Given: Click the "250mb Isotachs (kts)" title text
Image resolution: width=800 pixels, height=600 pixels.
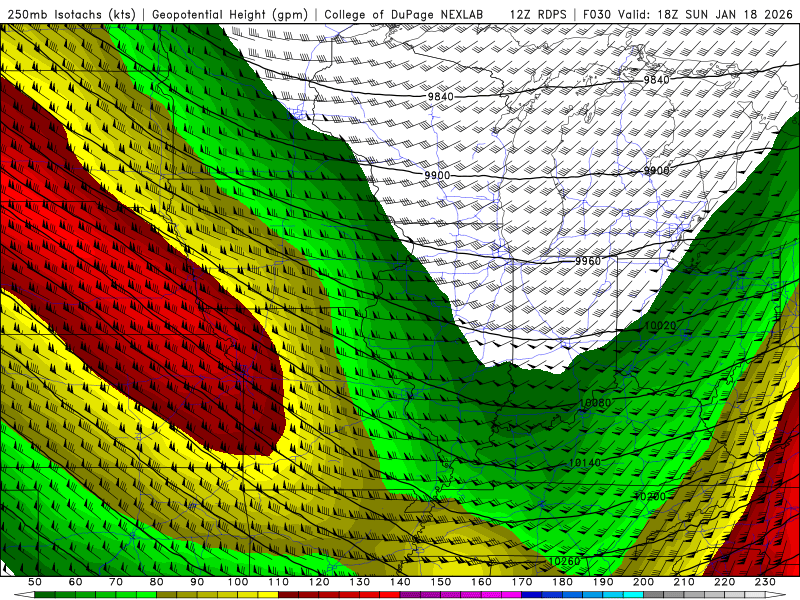Looking at the screenshot, I should pos(71,15).
